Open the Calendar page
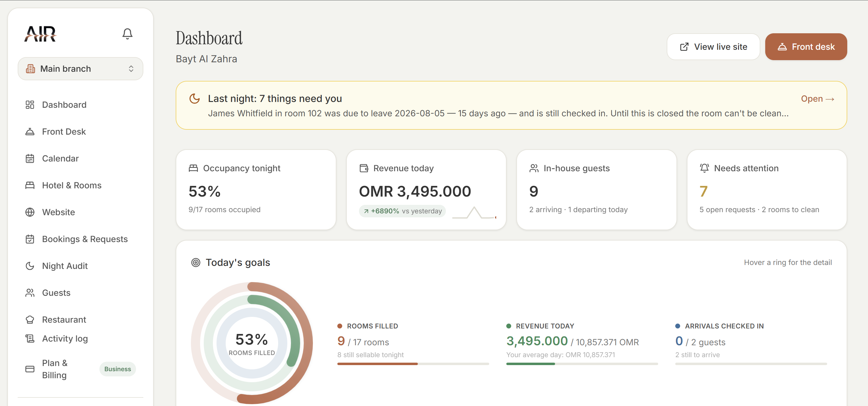This screenshot has width=868, height=406. coord(81,158)
